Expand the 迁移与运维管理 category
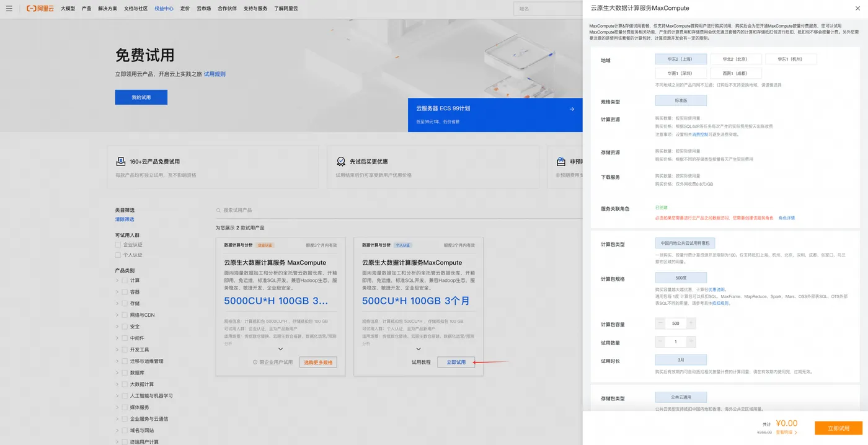Viewport: 868px width, 445px height. coord(117,361)
